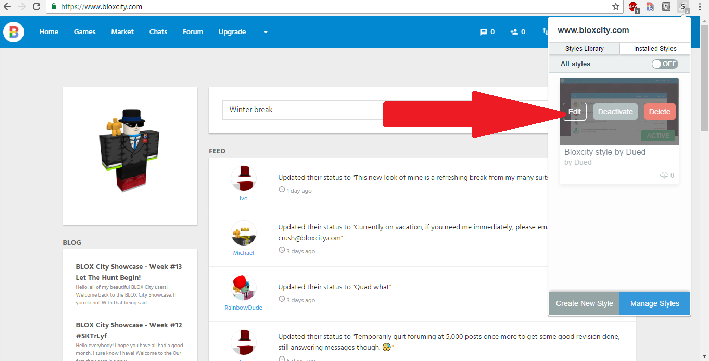Click the status input with Winter break

pos(303,110)
